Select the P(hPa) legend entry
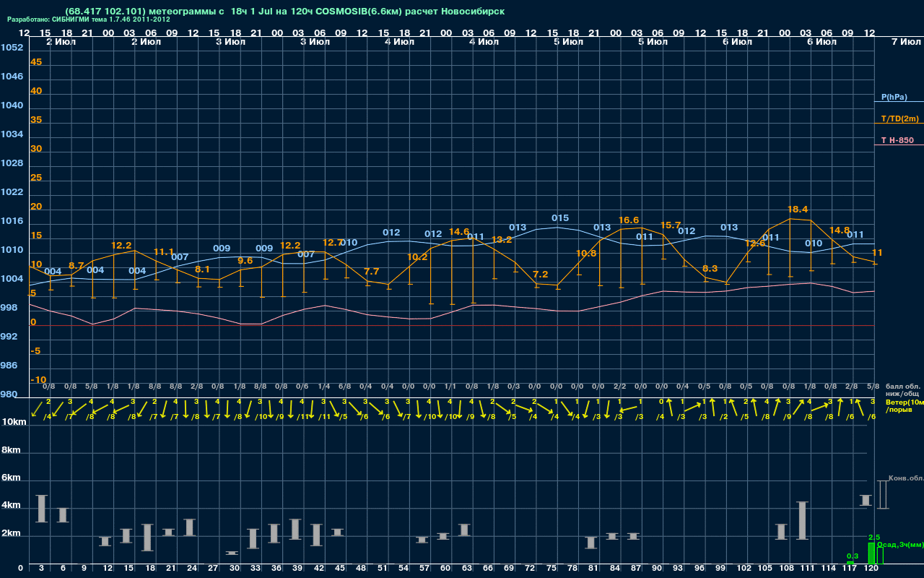 (x=894, y=97)
